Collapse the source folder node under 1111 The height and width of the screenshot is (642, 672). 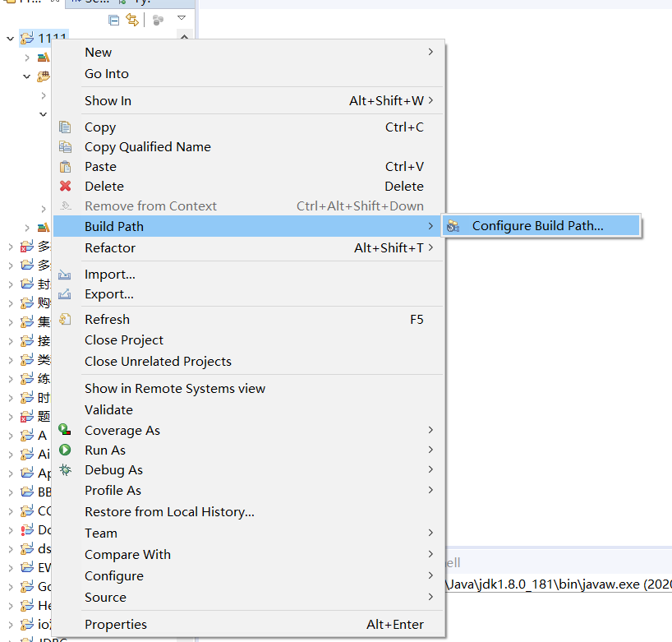click(26, 76)
